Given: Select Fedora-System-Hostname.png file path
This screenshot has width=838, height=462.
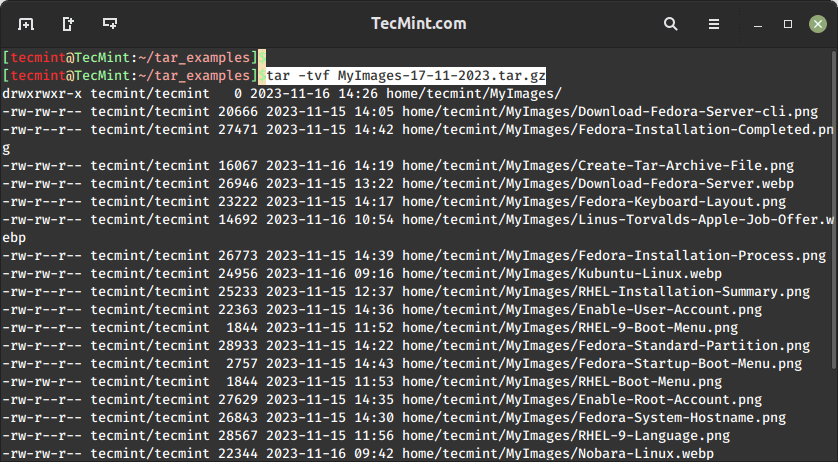Looking at the screenshot, I should 594,418.
